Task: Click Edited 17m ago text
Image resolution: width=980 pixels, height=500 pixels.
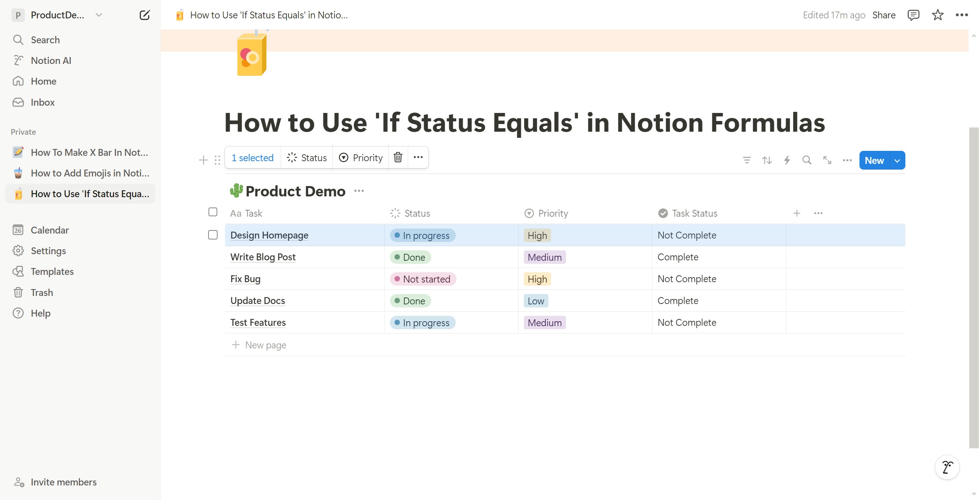Action: pos(834,15)
